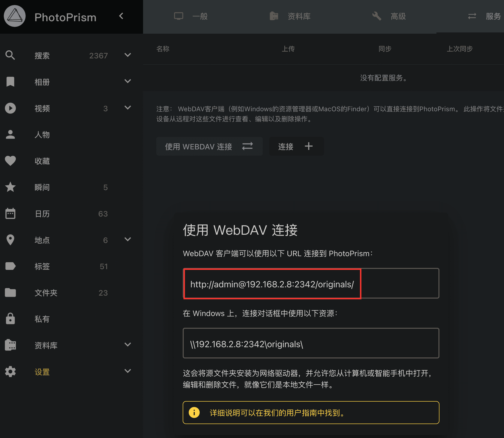The width and height of the screenshot is (504, 438).
Task: Switch to the 高级 settings tab
Action: click(389, 16)
